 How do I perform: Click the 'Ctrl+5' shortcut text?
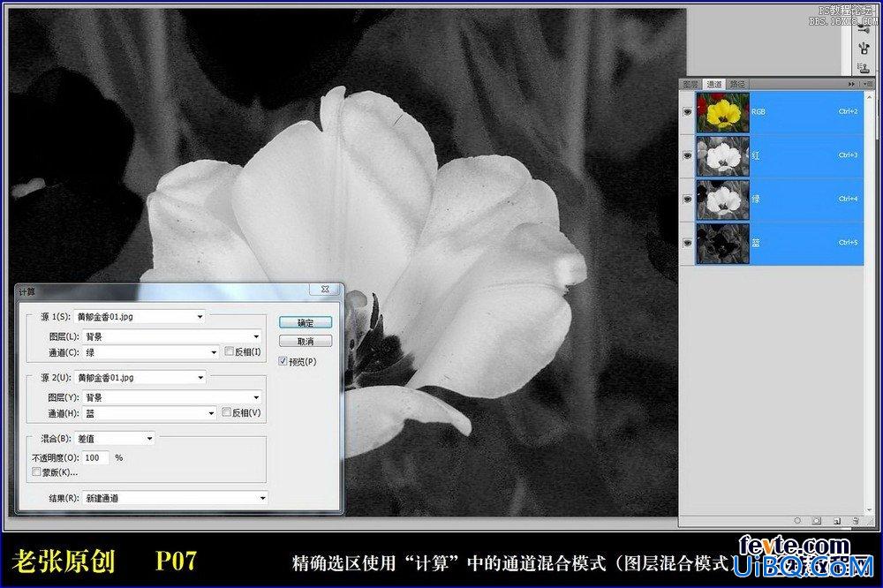pyautogui.click(x=848, y=243)
